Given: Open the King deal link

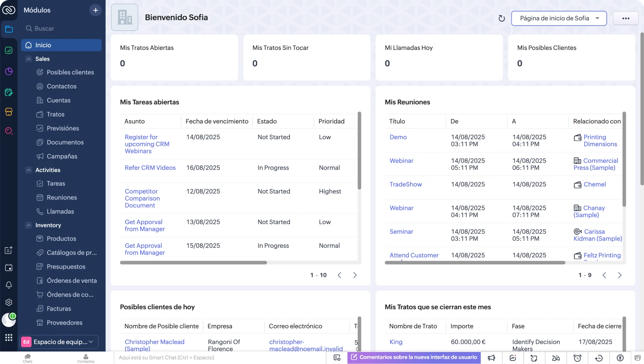Looking at the screenshot, I should [x=396, y=342].
